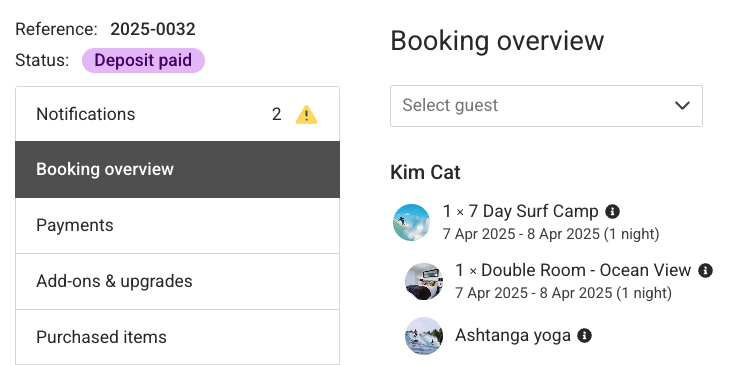Click the Deposit paid status badge
This screenshot has width=746, height=365.
click(143, 60)
